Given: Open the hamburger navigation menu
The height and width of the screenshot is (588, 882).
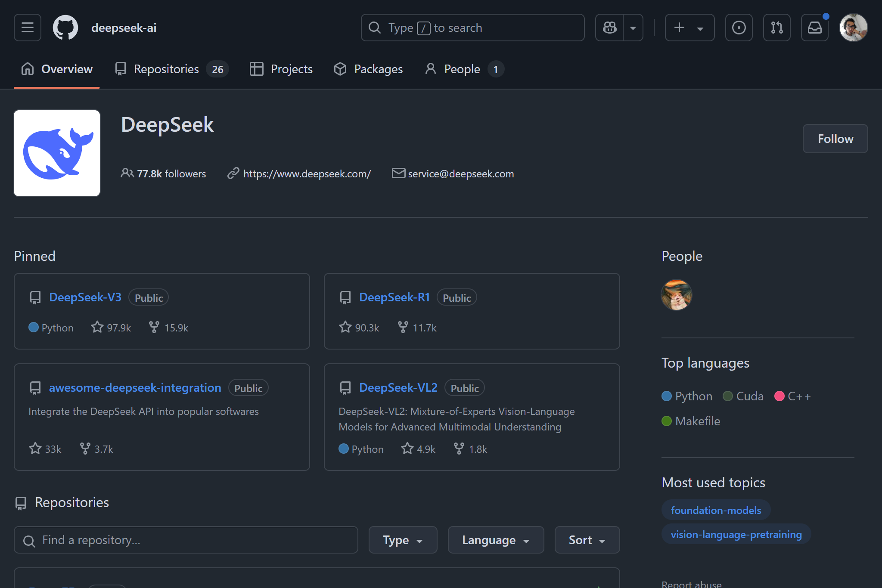Looking at the screenshot, I should coord(27,27).
